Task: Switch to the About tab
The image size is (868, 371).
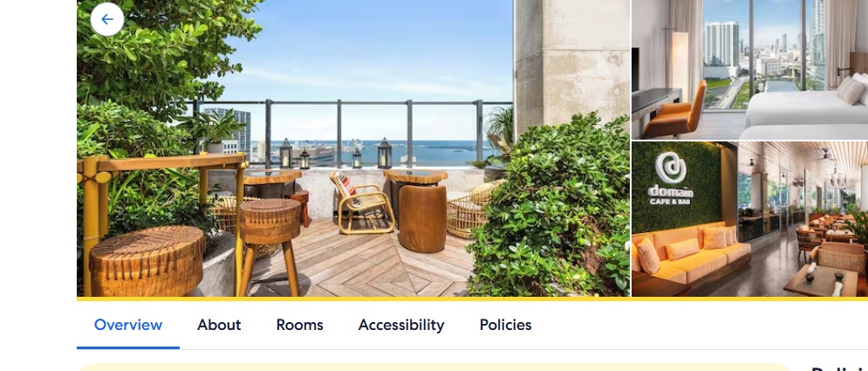Action: pos(219,325)
